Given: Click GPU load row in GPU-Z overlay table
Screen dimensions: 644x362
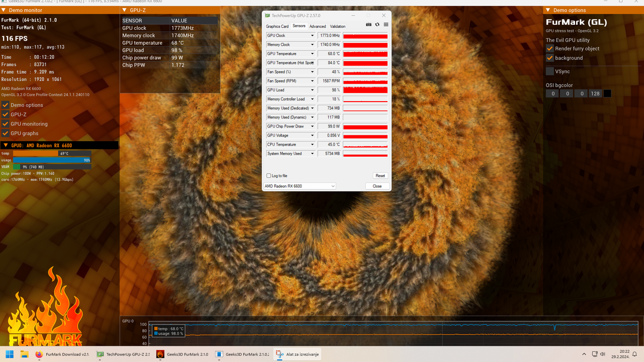Looking at the screenshot, I should click(170, 50).
